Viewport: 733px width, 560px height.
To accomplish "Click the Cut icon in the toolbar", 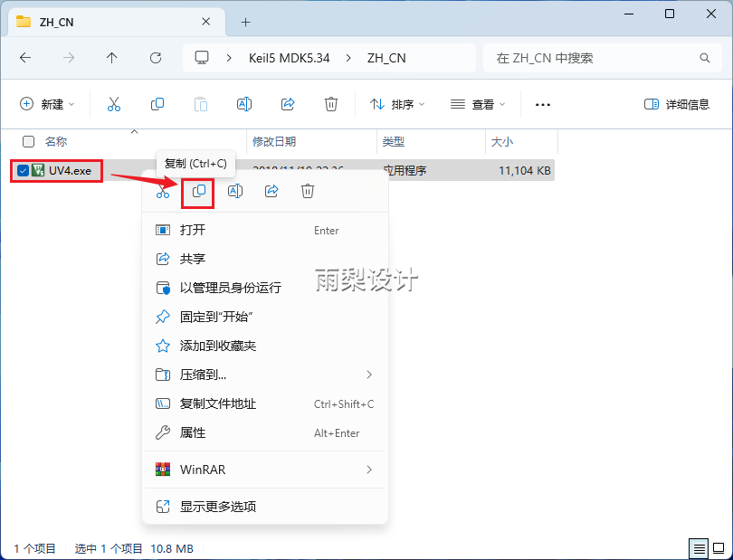I will (112, 103).
